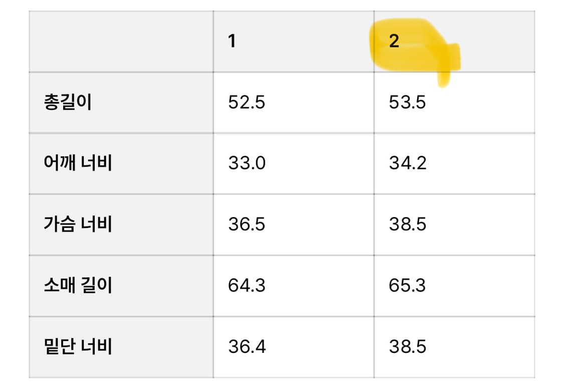This screenshot has height=392, width=564.
Task: Select the 총길이 row label
Action: (x=68, y=103)
